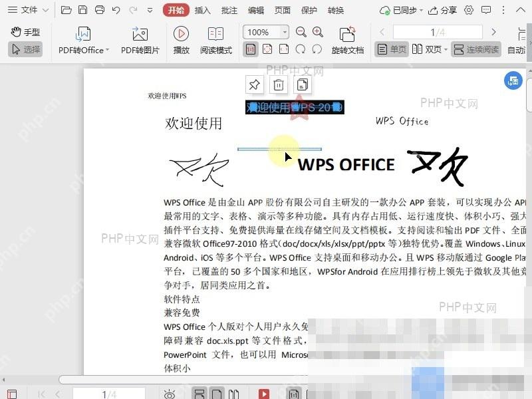Click the horizontal scrollbar left arrow
This screenshot has height=399, width=532.
pos(4,380)
